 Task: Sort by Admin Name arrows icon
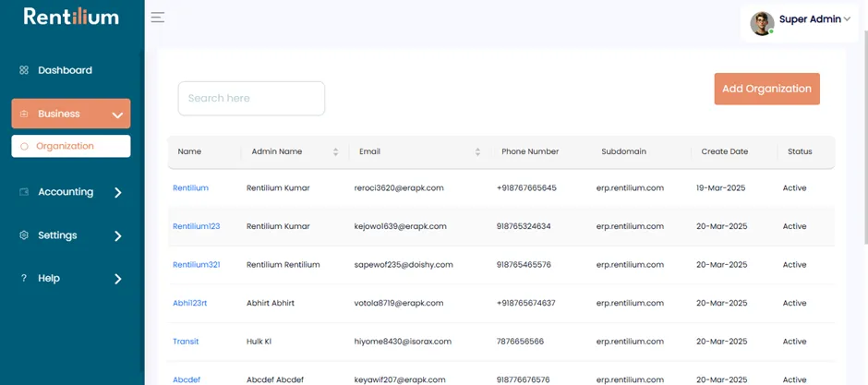pos(335,151)
